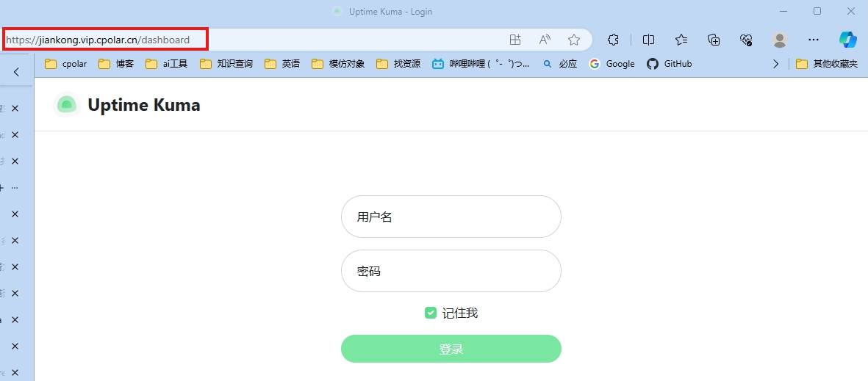The height and width of the screenshot is (381, 868).
Task: Click the Split screen icon
Action: click(x=648, y=40)
